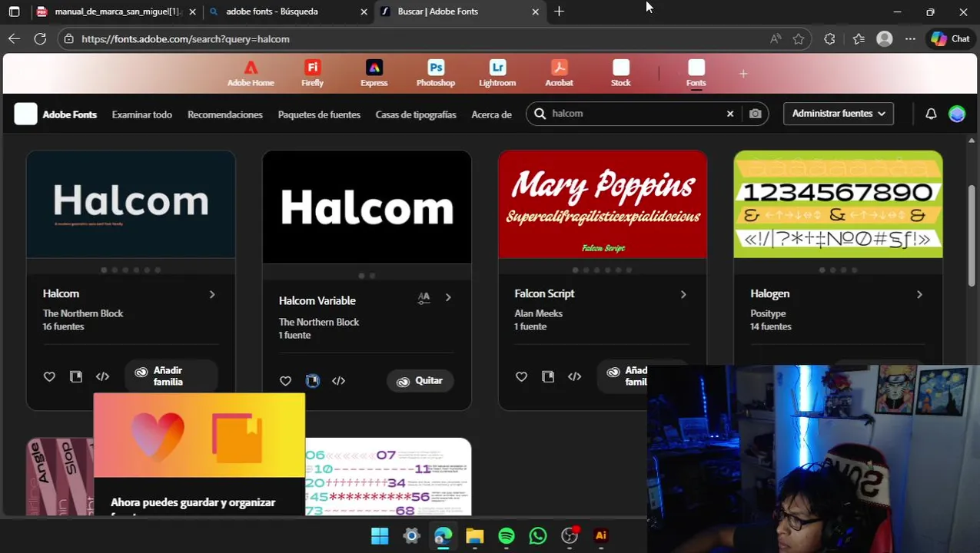Screen dimensions: 980x553
Task: Expand Halogen details arrow
Action: click(x=919, y=294)
